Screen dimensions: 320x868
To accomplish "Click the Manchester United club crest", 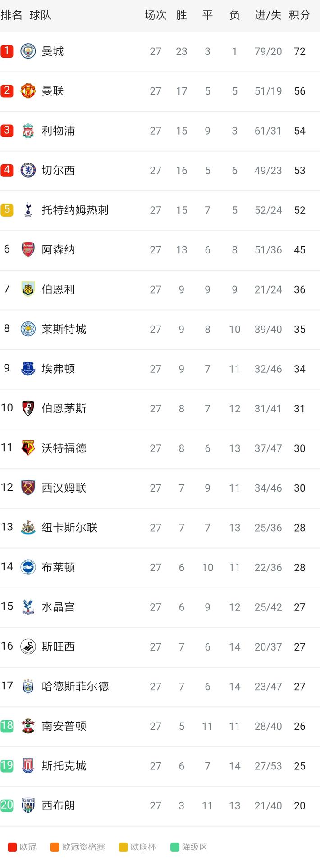I will [x=28, y=91].
